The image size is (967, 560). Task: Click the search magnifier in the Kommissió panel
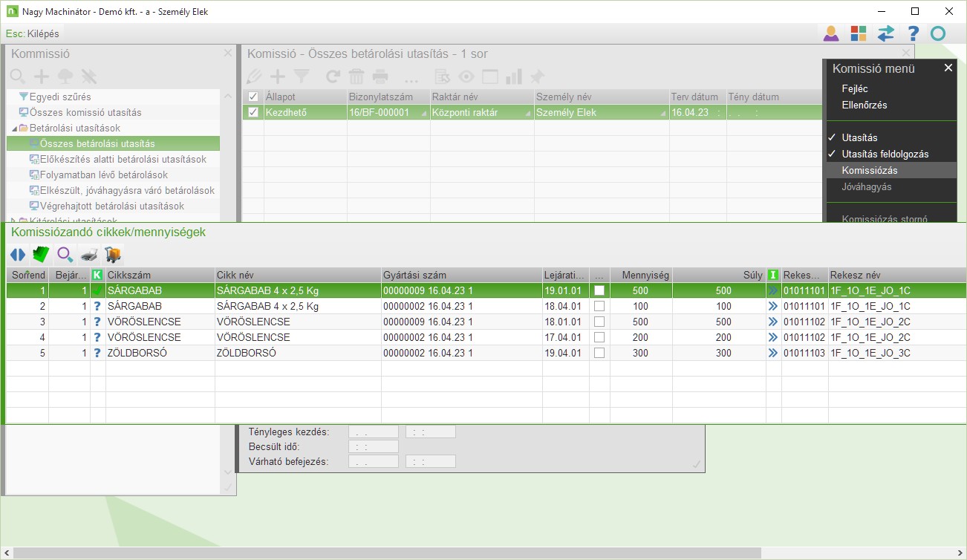[17, 76]
